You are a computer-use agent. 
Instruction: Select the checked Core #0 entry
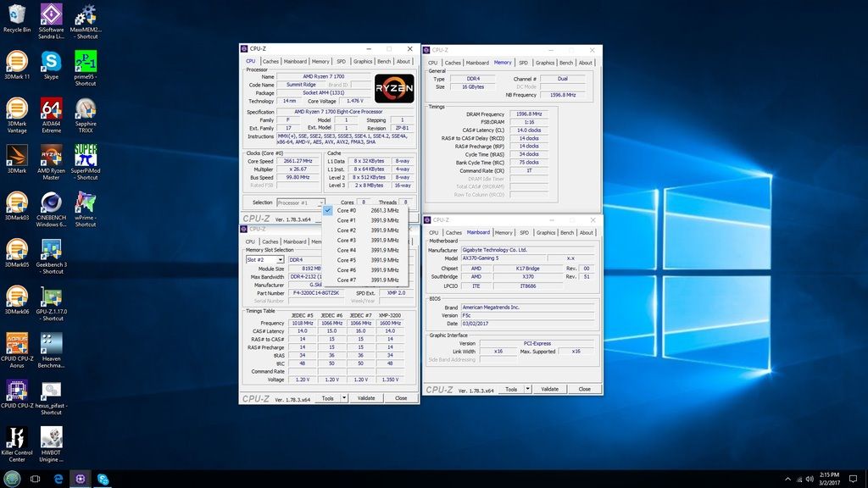pyautogui.click(x=364, y=210)
